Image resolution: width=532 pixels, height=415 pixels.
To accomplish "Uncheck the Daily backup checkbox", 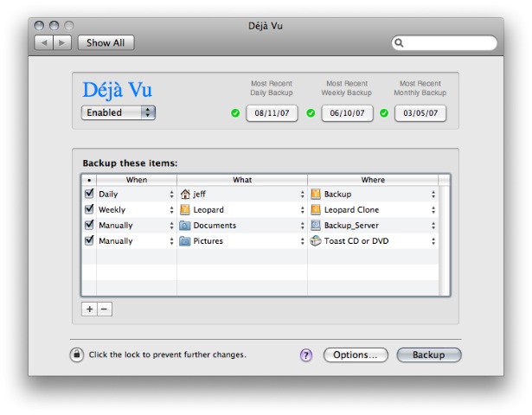I will pyautogui.click(x=89, y=195).
